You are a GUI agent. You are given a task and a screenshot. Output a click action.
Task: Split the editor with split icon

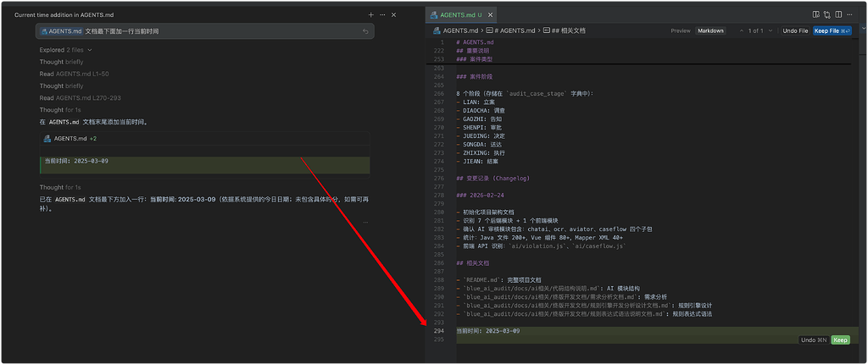coord(838,15)
